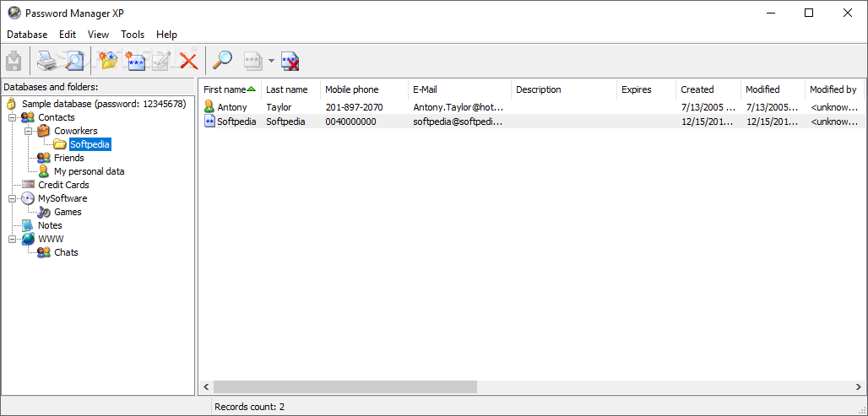The height and width of the screenshot is (416, 868).
Task: Sort by E-Mail column header
Action: (x=459, y=89)
